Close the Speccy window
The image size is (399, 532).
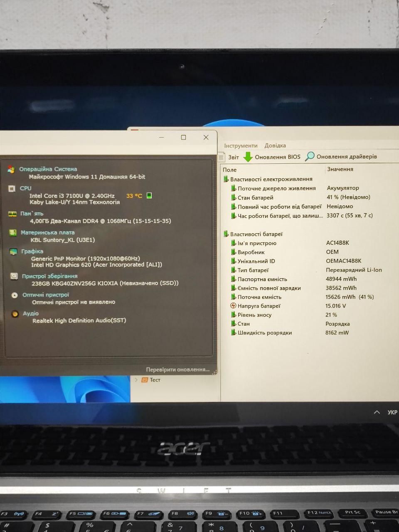[x=206, y=137]
